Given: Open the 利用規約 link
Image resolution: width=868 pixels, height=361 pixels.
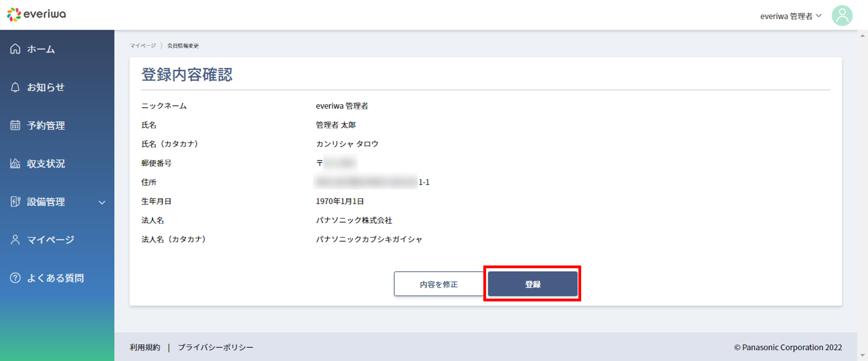Looking at the screenshot, I should pos(145,347).
